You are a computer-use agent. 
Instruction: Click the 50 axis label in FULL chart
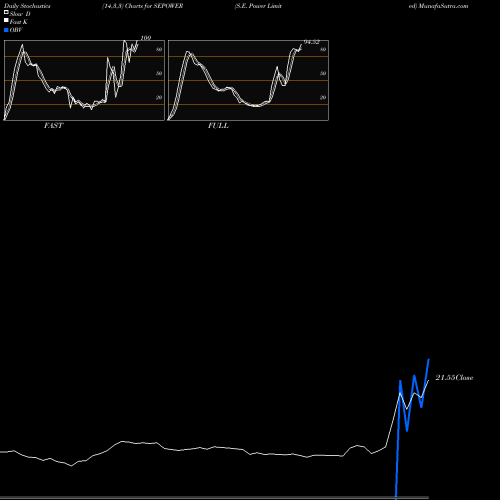click(323, 74)
